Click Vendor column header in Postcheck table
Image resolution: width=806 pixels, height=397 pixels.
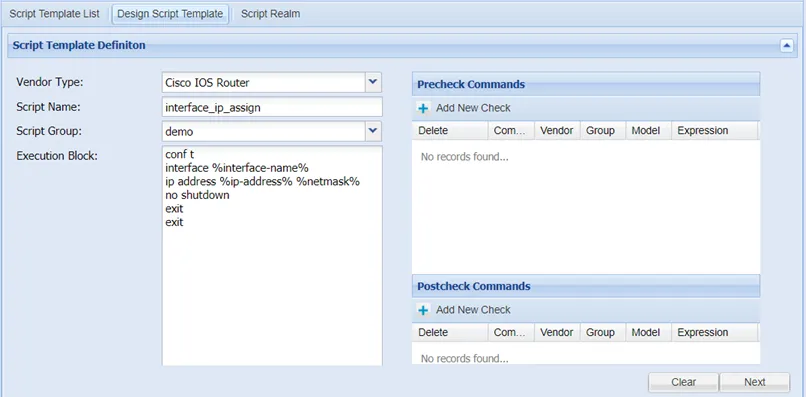click(557, 332)
